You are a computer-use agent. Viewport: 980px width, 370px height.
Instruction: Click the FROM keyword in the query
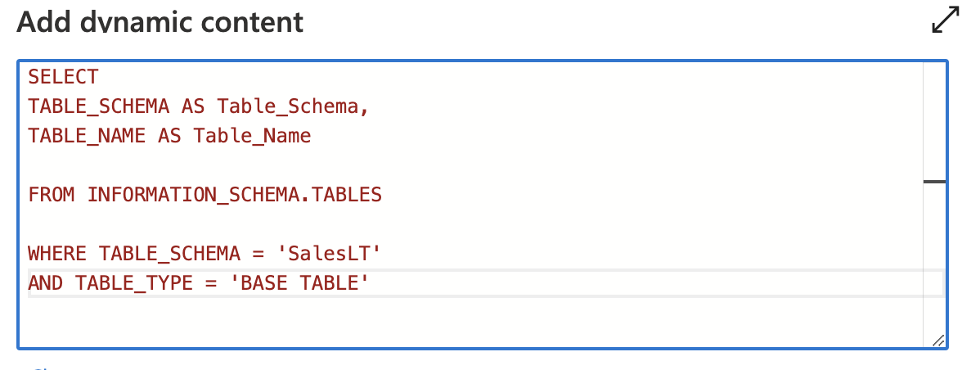click(x=51, y=195)
